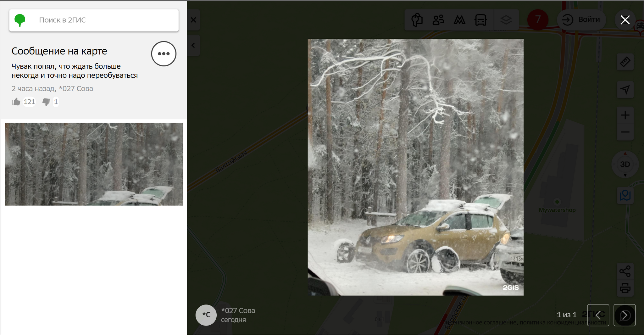644x335 pixels.
Task: Select the bus transport icon
Action: point(480,20)
